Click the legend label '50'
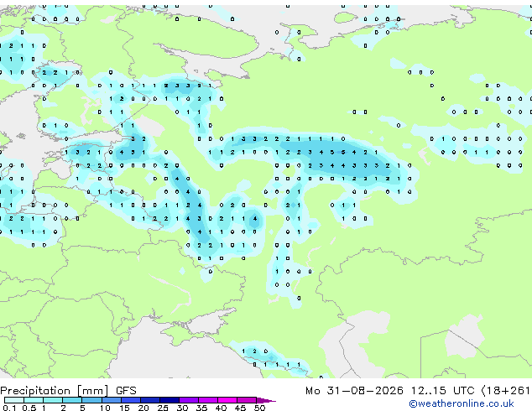 (259, 408)
